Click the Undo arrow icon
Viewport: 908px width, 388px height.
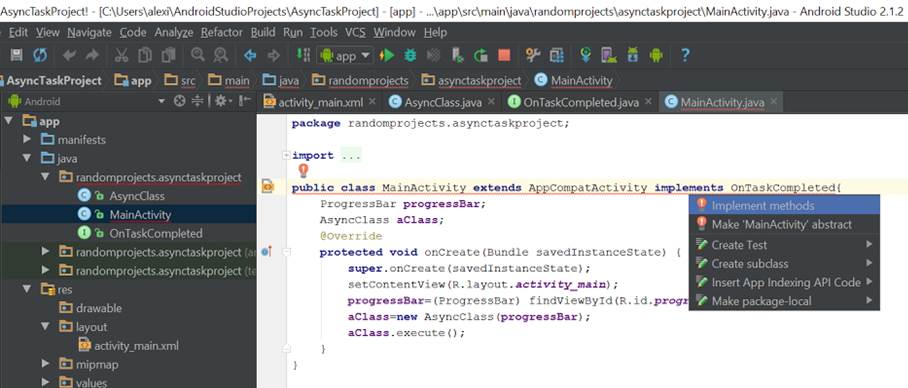(x=69, y=55)
